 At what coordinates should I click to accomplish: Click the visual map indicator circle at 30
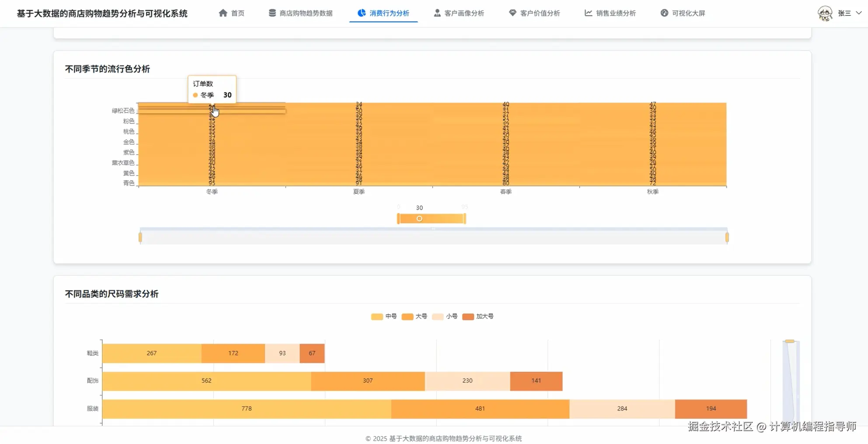click(419, 219)
